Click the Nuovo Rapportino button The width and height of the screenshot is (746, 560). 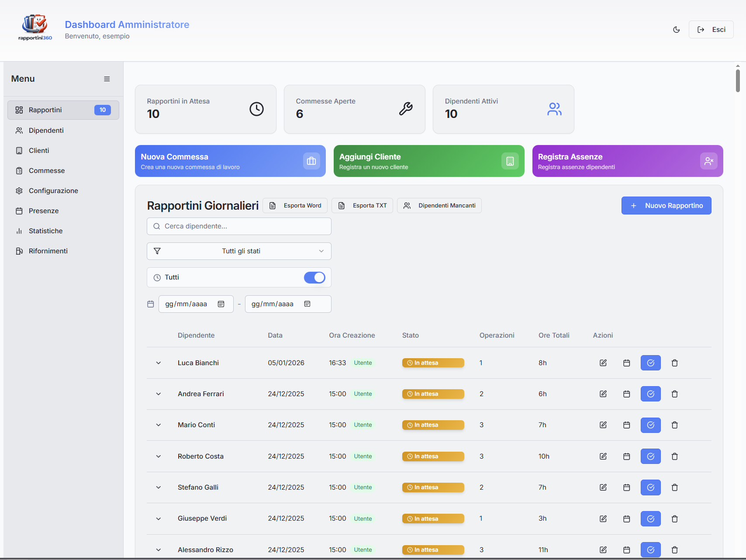point(667,206)
